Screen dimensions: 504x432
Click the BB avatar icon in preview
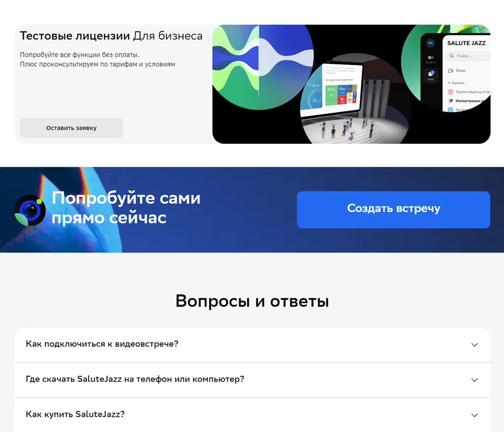431,43
